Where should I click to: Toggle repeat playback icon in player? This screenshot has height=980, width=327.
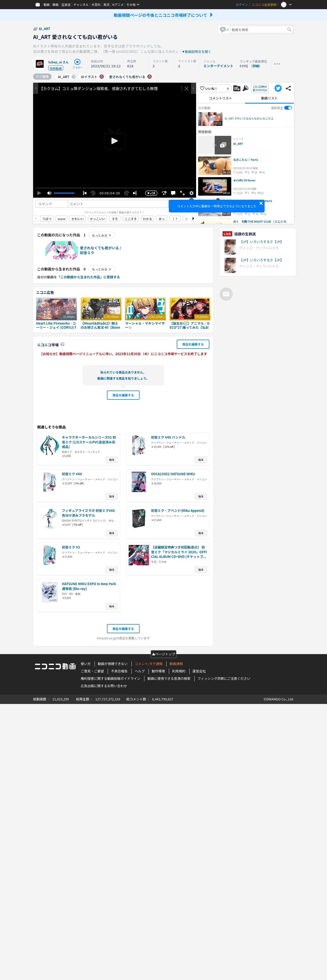click(x=164, y=193)
